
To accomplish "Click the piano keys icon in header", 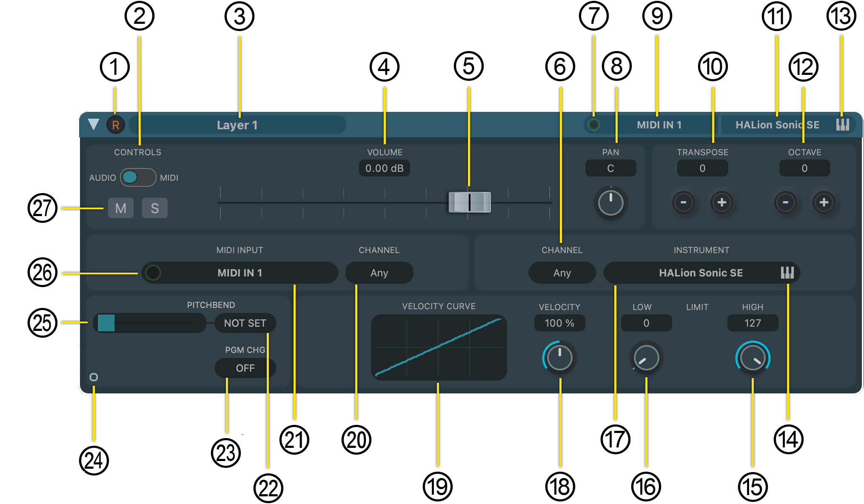I will [842, 125].
